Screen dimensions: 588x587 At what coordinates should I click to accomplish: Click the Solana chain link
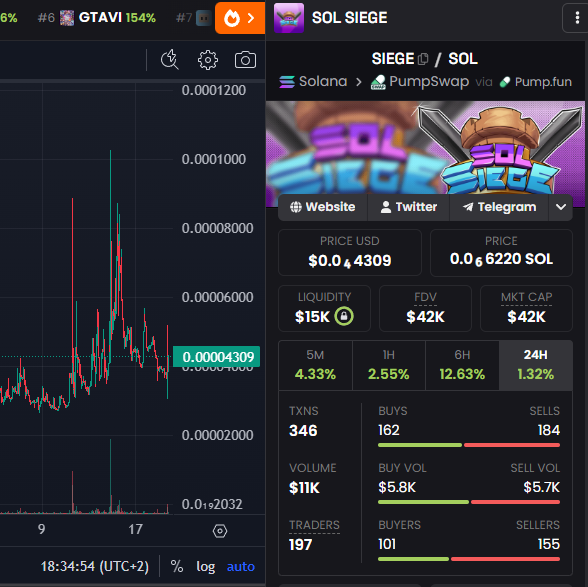314,81
